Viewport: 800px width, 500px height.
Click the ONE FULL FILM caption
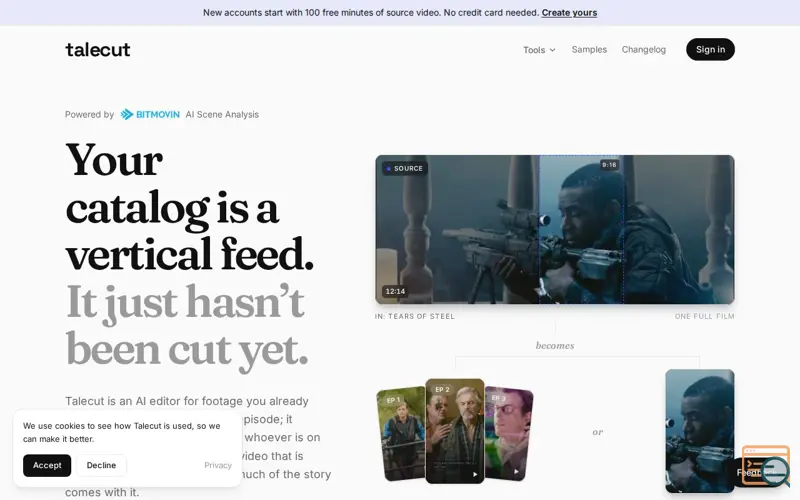pyautogui.click(x=705, y=316)
